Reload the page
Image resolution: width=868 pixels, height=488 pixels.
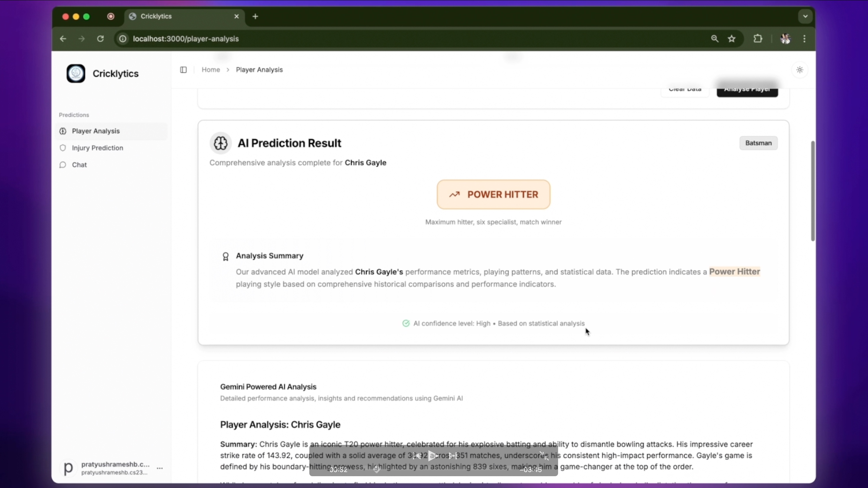click(x=100, y=39)
